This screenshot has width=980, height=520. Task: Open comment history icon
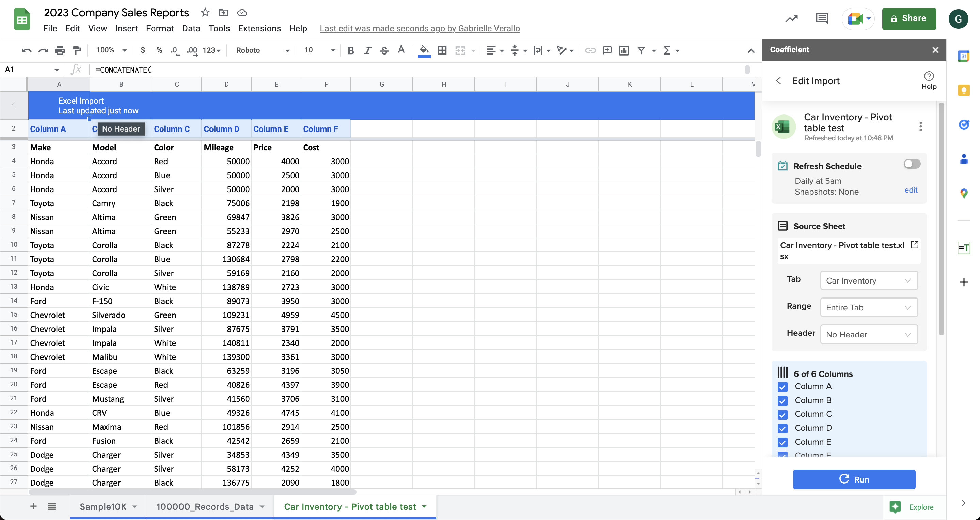[x=822, y=18]
